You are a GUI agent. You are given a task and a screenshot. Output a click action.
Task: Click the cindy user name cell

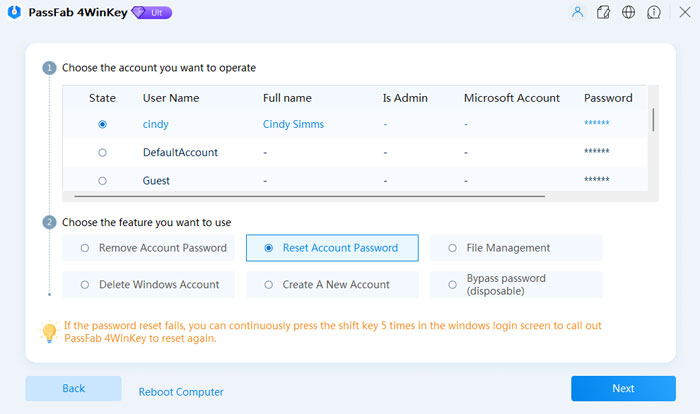155,124
